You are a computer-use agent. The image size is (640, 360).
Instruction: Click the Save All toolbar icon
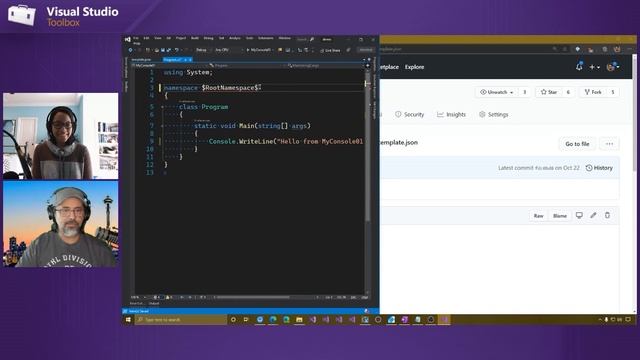(x=168, y=50)
